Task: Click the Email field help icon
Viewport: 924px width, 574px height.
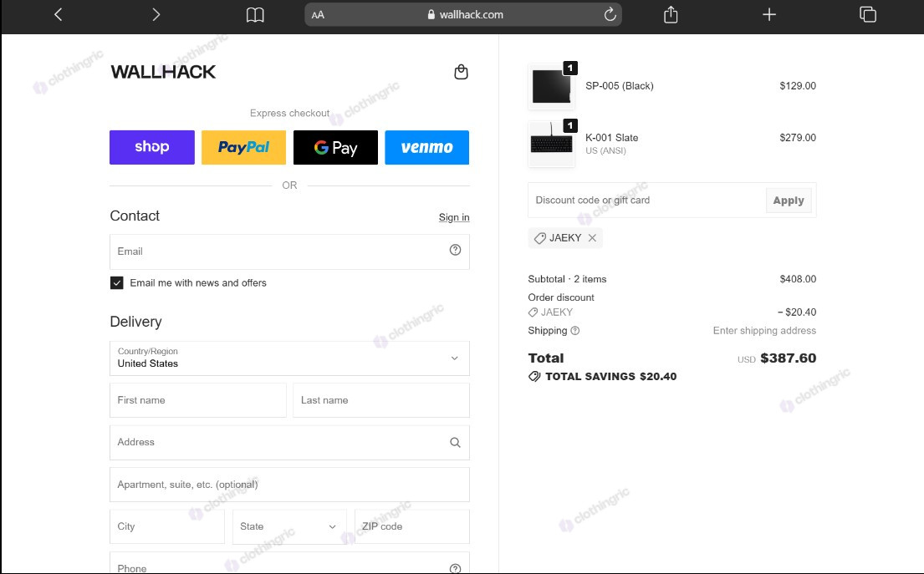Action: 455,250
